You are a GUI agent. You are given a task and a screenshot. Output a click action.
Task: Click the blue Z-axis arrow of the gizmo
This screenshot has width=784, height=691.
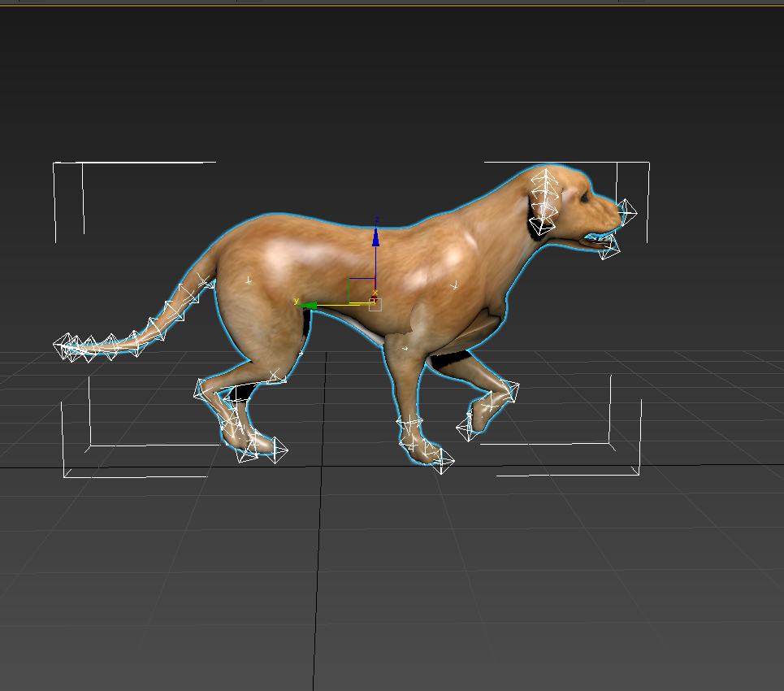pos(375,237)
